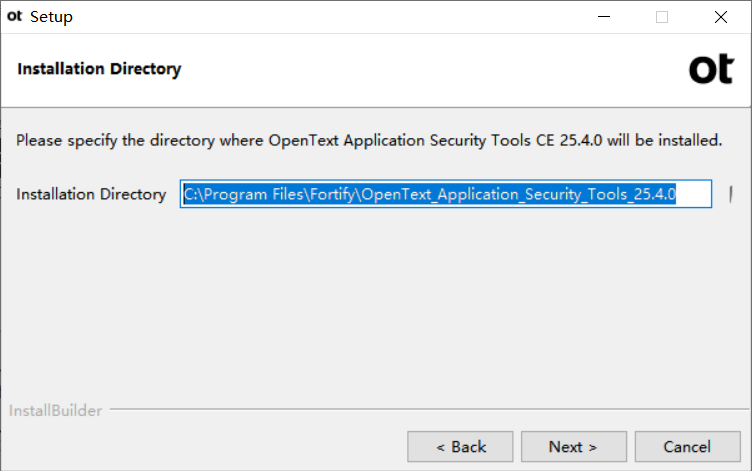The image size is (752, 471).
Task: Proceed with the Next button
Action: [574, 447]
